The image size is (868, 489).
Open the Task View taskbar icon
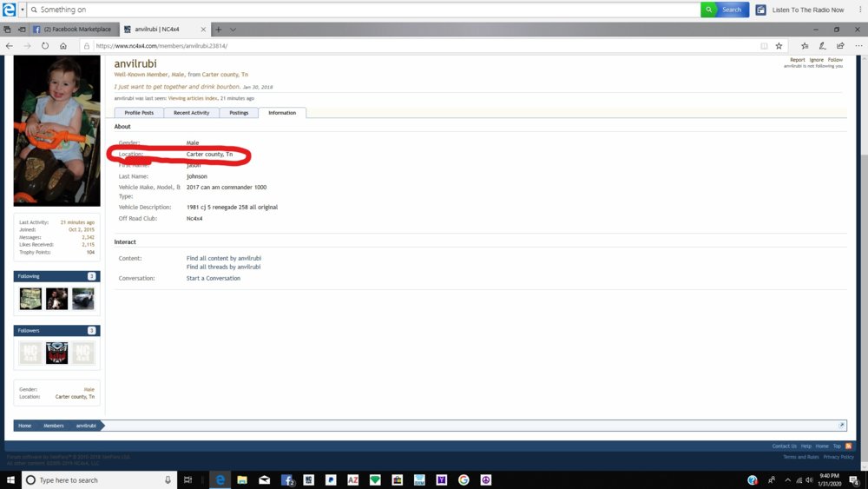188,479
